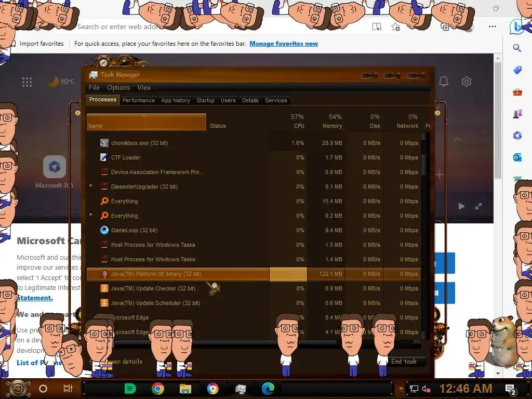Click the End task button

pos(404,362)
